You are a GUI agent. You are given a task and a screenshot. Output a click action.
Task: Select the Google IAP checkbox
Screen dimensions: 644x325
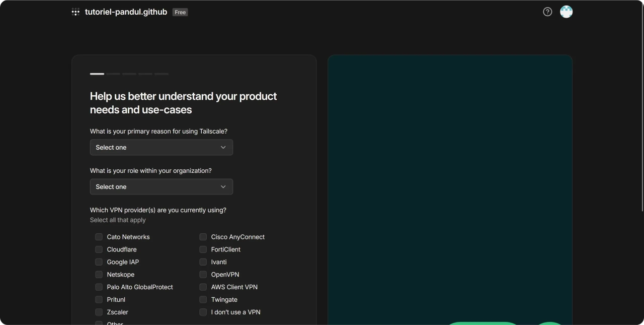pos(99,262)
